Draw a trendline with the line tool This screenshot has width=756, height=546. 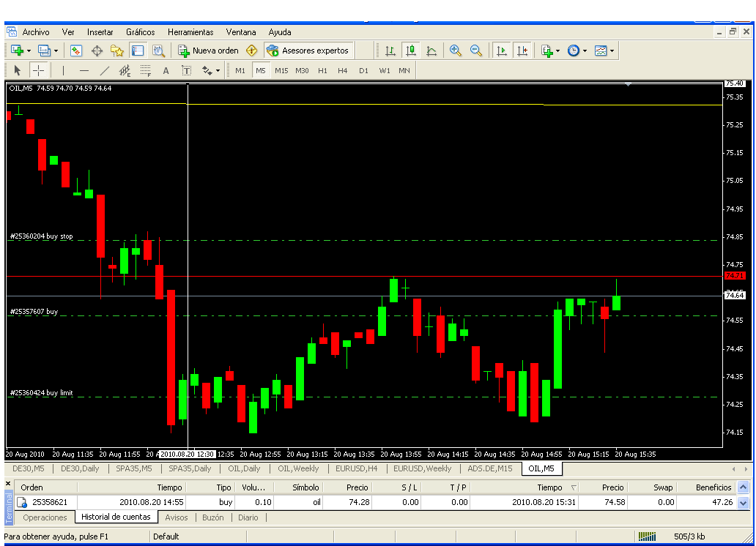[x=104, y=70]
